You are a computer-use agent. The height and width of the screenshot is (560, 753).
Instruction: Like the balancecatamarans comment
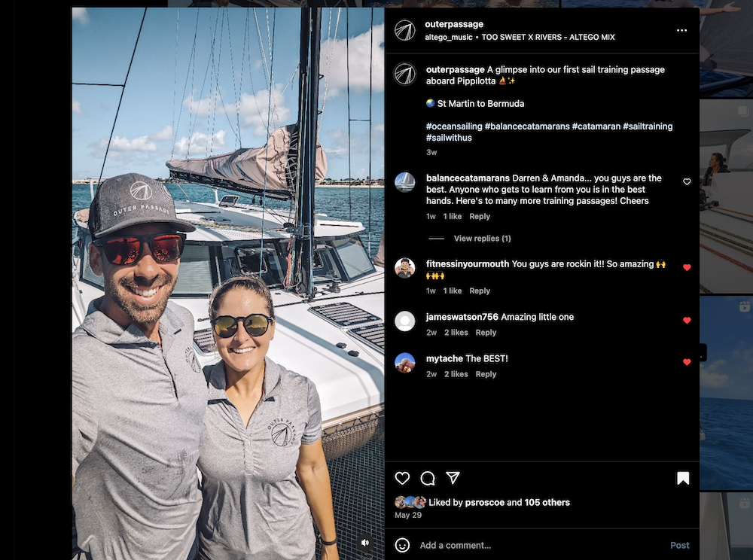pyautogui.click(x=687, y=182)
